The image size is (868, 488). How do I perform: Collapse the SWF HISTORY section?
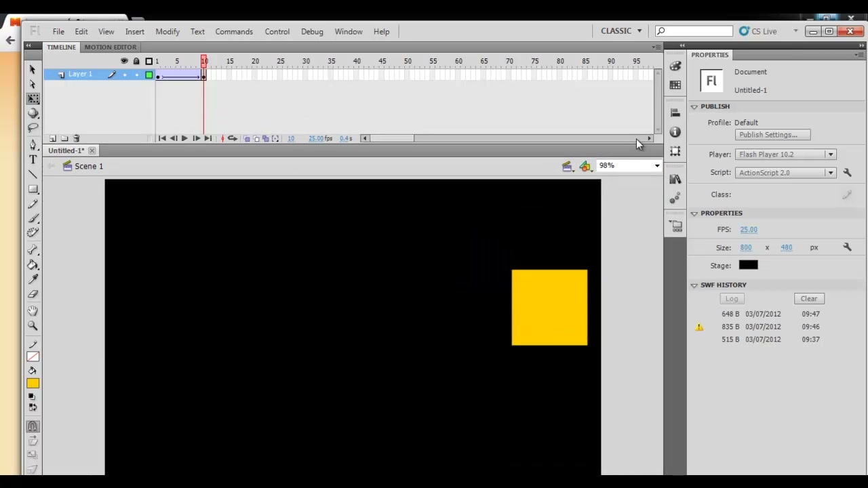pyautogui.click(x=694, y=285)
